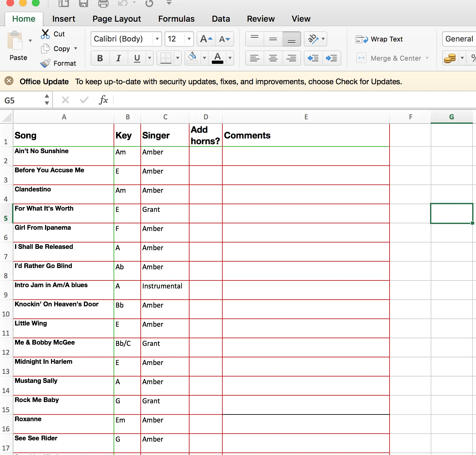Decrease font size with the small A icon

[225, 39]
